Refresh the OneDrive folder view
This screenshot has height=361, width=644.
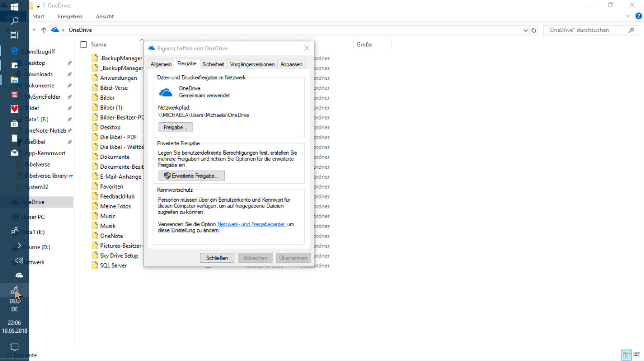point(534,30)
